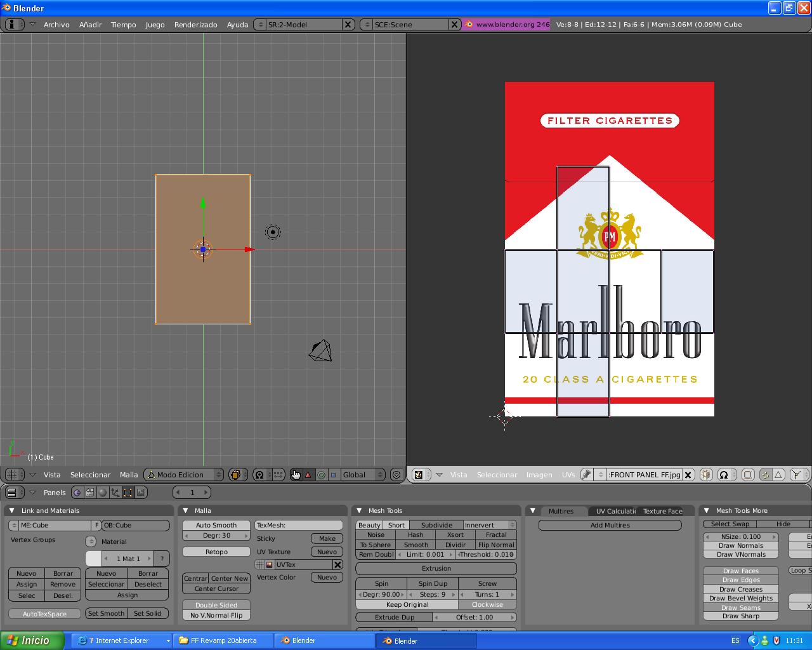Toggle the Double Sided option
The height and width of the screenshot is (650, 812).
[216, 605]
